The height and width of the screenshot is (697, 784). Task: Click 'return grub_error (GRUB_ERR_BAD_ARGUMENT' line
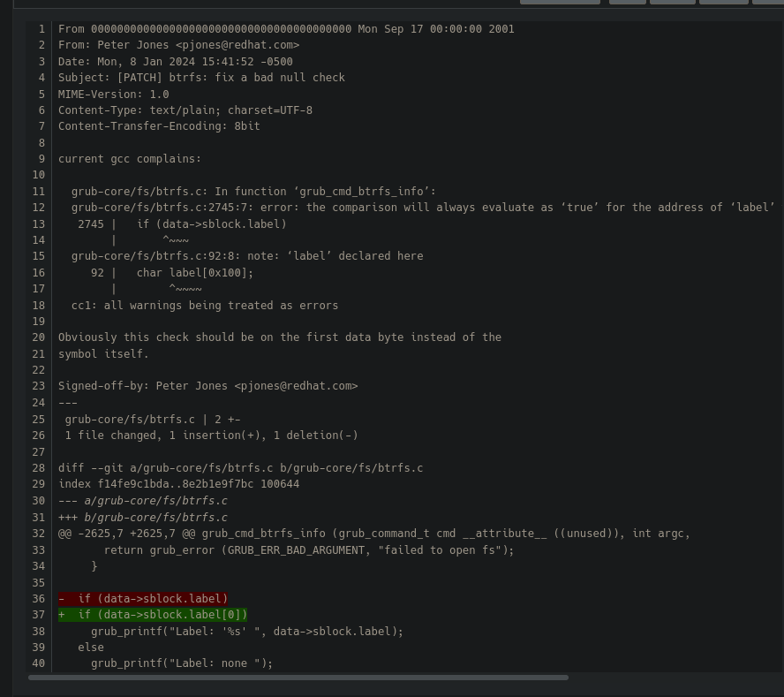(x=309, y=550)
